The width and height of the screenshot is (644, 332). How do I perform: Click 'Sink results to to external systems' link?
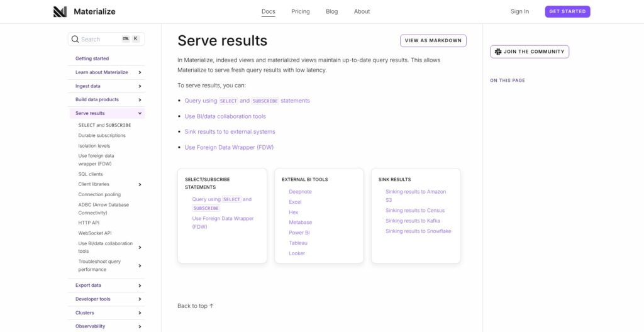[x=230, y=132]
